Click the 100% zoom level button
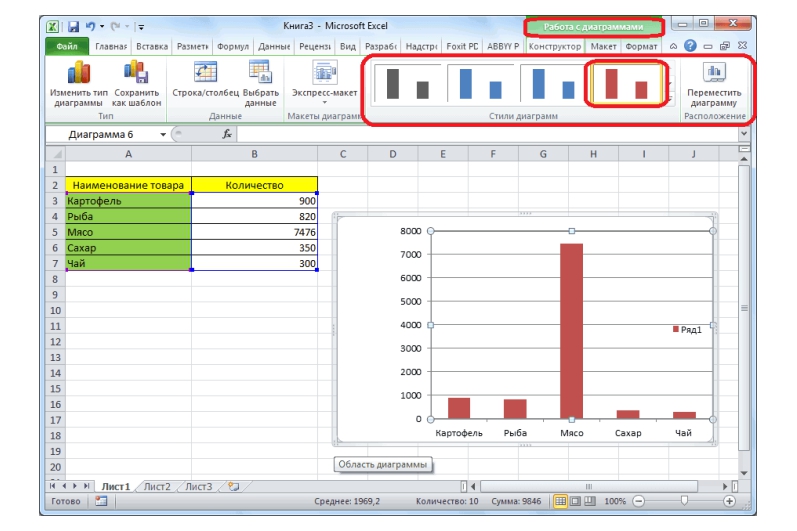Screen dimensions: 797x531 click(615, 502)
